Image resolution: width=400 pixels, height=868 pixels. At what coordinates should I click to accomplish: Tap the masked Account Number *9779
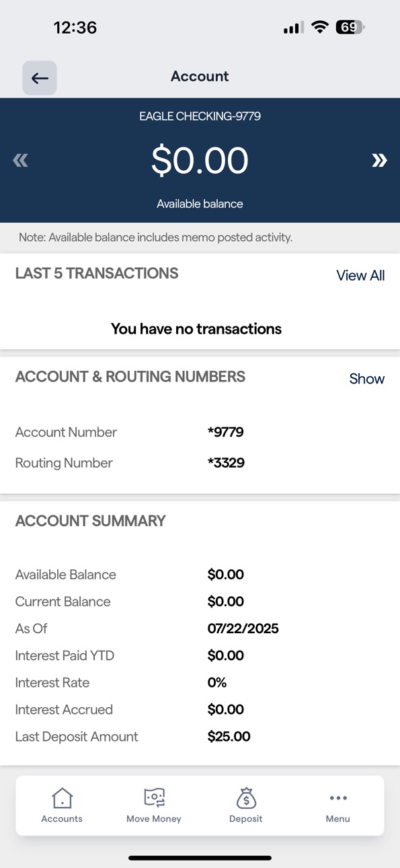pos(226,432)
